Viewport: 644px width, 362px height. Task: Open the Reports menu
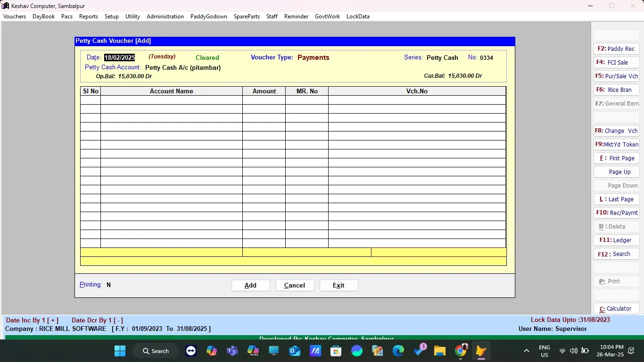[89, 16]
